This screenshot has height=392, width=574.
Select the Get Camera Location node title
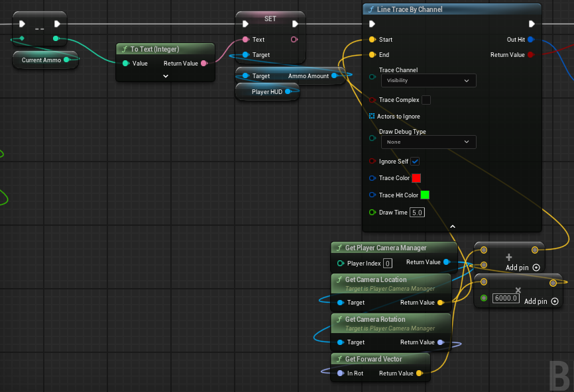(x=376, y=279)
